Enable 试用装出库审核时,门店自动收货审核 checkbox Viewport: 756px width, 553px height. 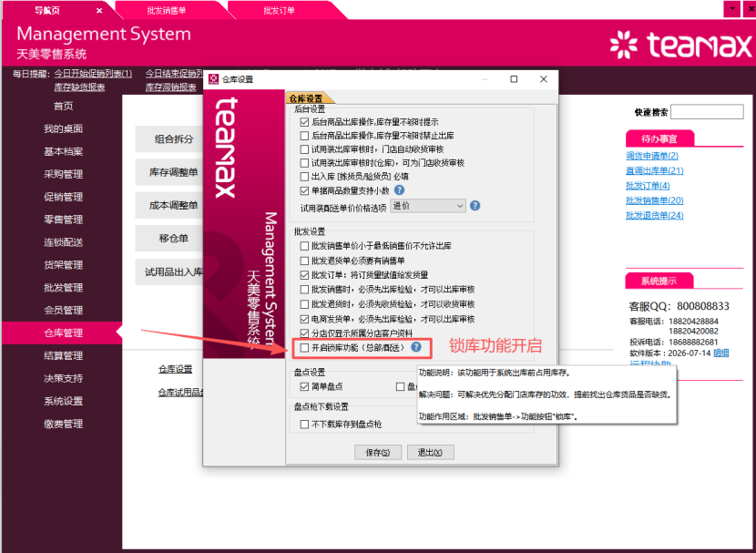tap(304, 149)
